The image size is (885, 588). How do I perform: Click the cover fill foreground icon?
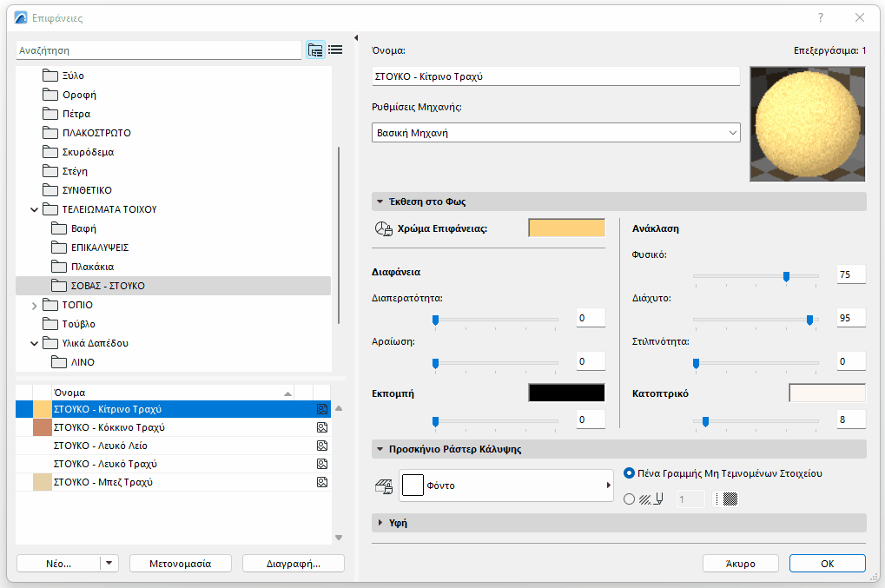point(383,486)
